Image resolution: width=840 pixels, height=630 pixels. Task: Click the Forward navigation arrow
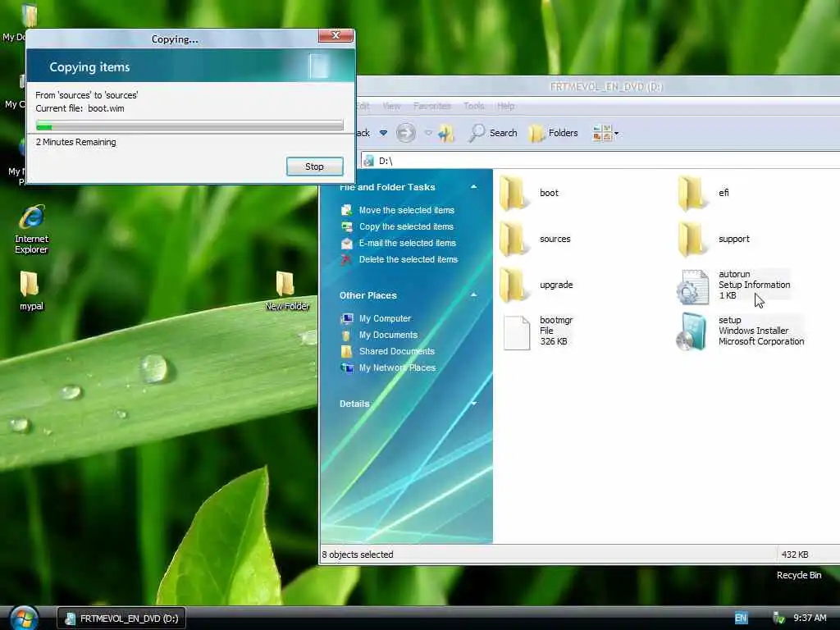point(405,132)
